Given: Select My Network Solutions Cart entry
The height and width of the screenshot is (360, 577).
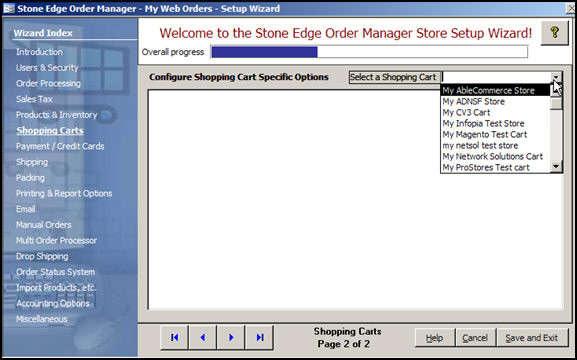Looking at the screenshot, I should tap(495, 156).
